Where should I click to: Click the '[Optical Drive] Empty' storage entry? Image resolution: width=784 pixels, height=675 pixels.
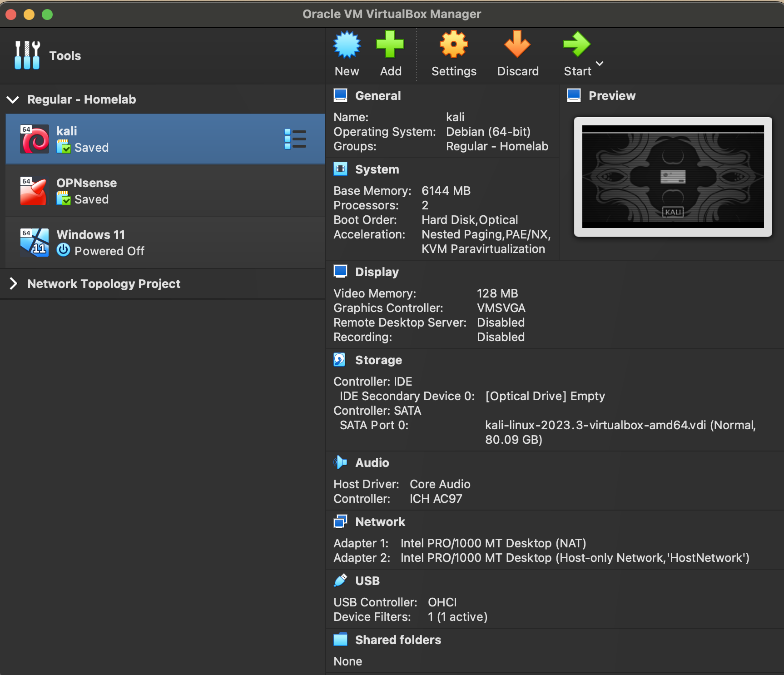click(x=545, y=396)
